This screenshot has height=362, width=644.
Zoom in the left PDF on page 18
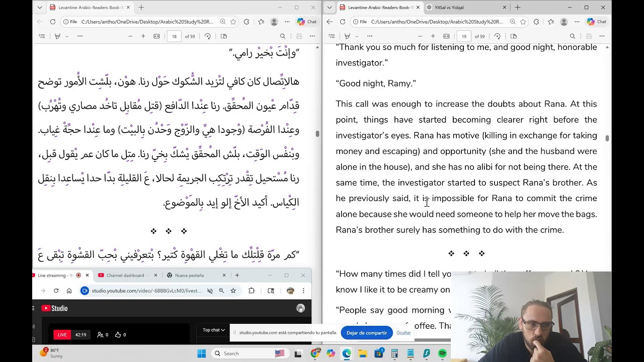[x=143, y=36]
